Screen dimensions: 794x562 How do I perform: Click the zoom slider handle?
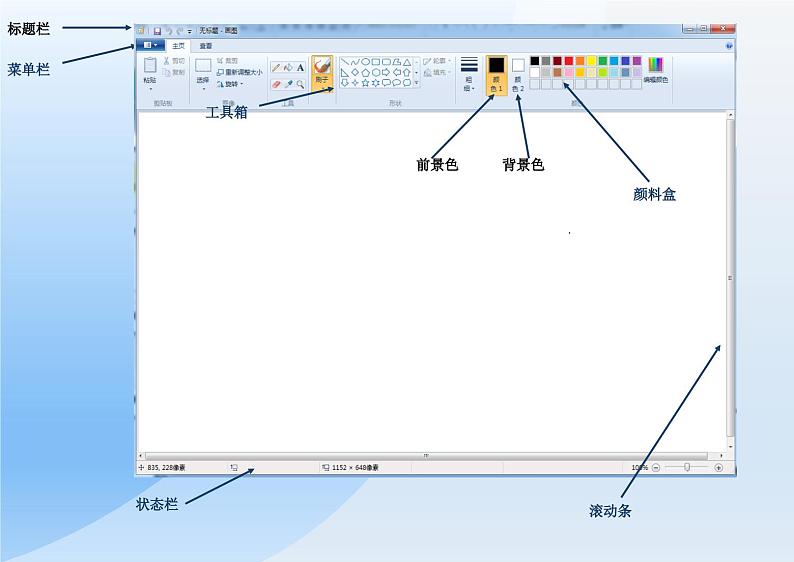click(687, 467)
